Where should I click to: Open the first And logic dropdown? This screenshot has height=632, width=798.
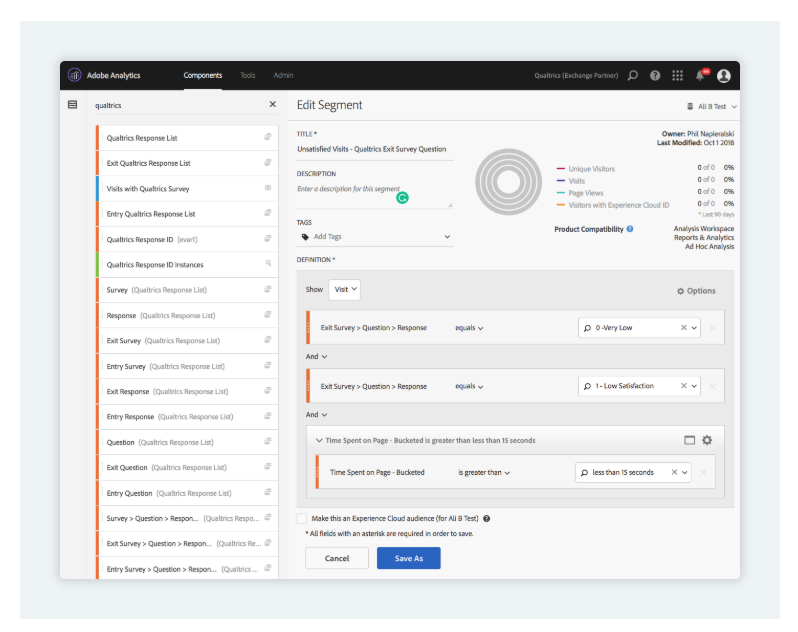point(316,357)
